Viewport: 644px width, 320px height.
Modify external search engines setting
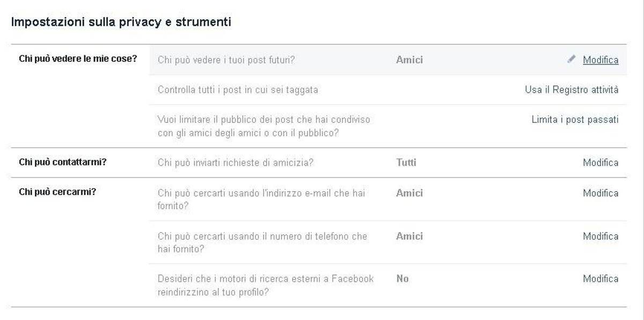click(x=601, y=279)
